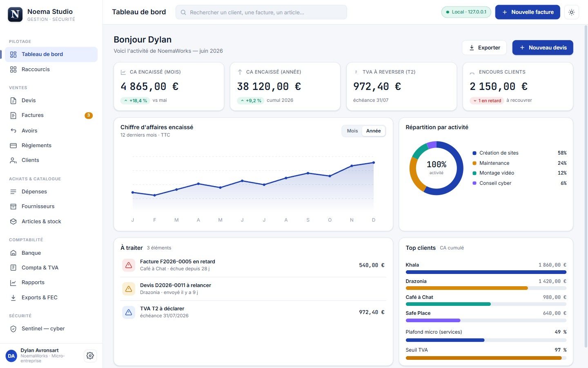588x368 pixels.
Task: Switch chart to Mois view
Action: pyautogui.click(x=352, y=131)
